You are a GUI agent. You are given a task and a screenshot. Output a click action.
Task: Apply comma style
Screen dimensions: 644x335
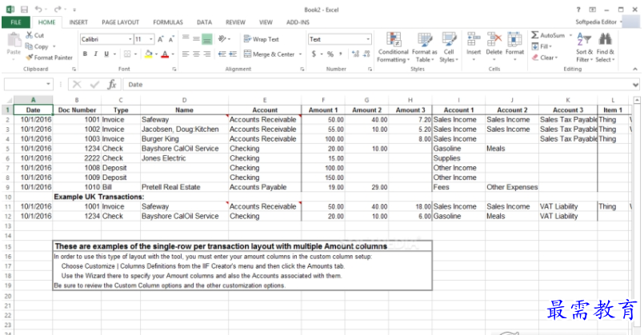coord(341,54)
